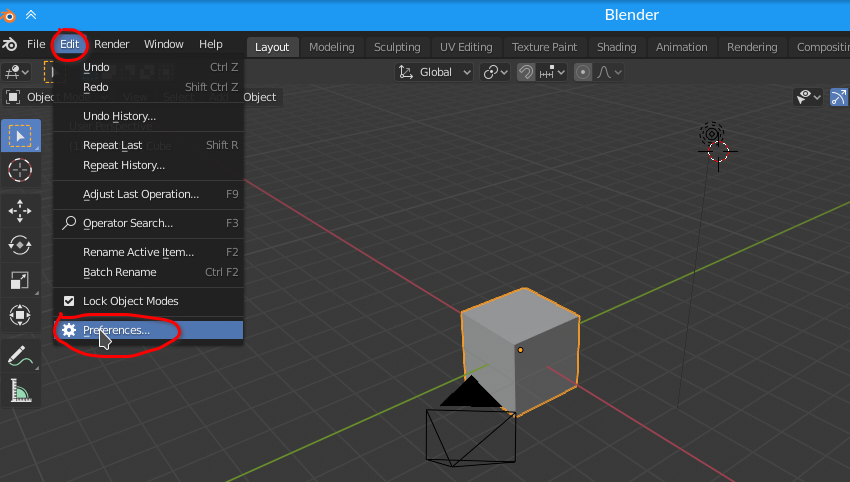Image resolution: width=850 pixels, height=482 pixels.
Task: Choose Undo in the Edit menu
Action: tap(149, 67)
